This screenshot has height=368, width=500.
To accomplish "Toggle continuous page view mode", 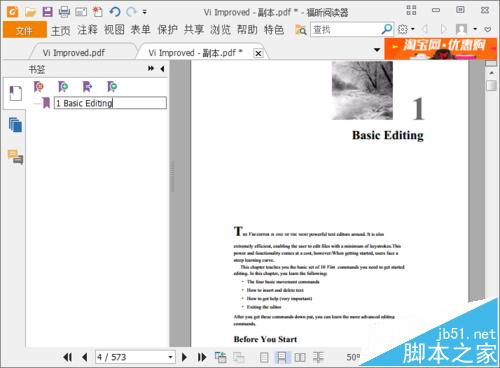I will point(282,357).
